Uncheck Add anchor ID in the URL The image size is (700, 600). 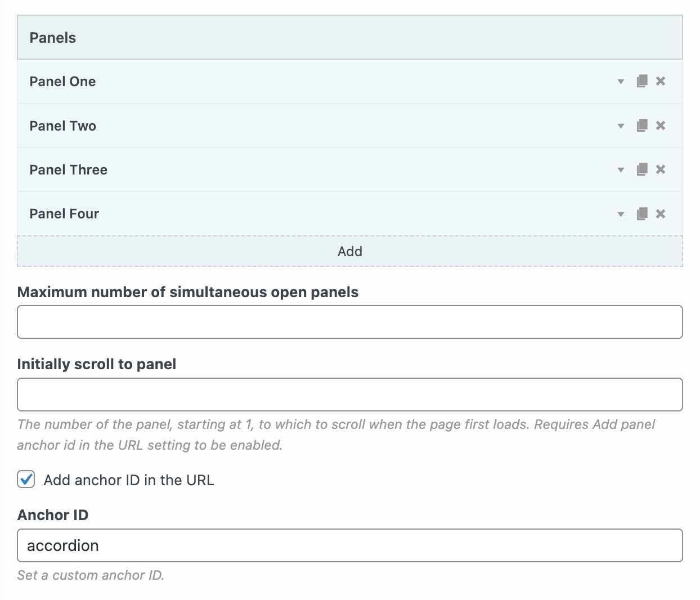click(x=25, y=480)
